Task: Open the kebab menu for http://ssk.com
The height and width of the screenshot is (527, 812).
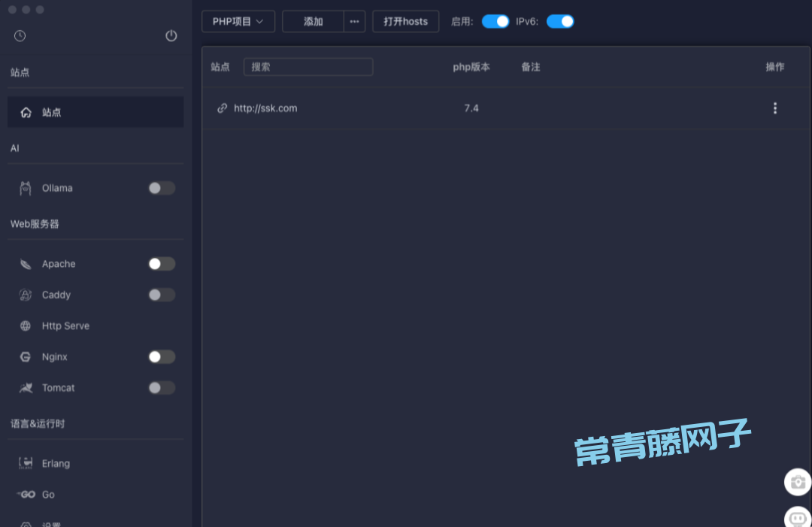Action: (x=775, y=108)
